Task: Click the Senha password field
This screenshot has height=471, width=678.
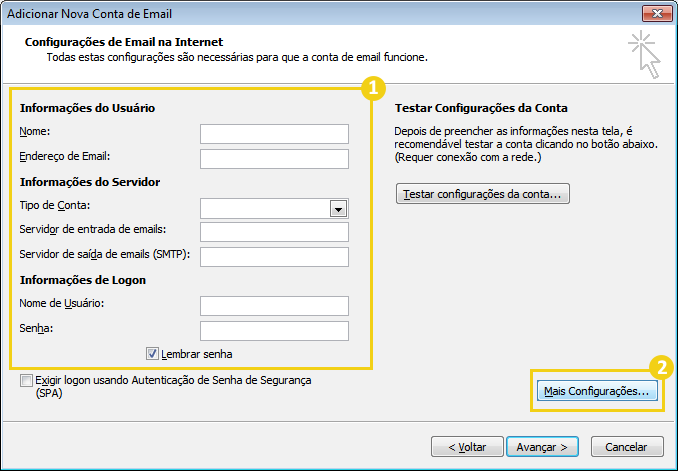Action: (274, 331)
